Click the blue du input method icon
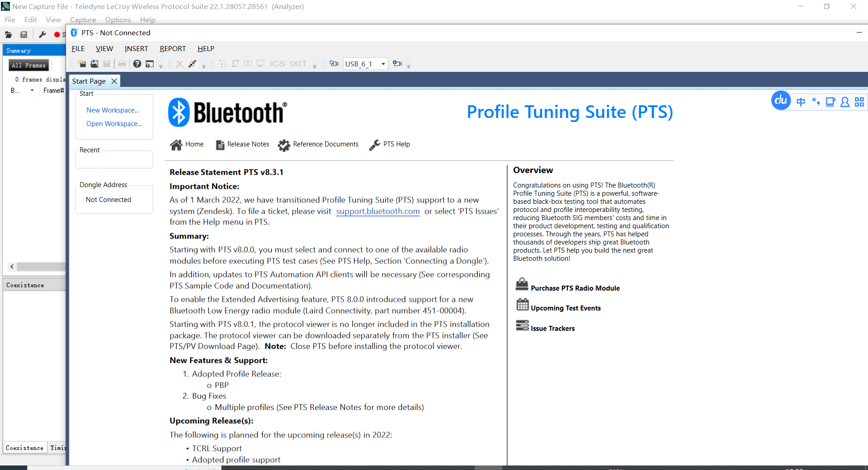This screenshot has width=868, height=470. click(x=781, y=100)
